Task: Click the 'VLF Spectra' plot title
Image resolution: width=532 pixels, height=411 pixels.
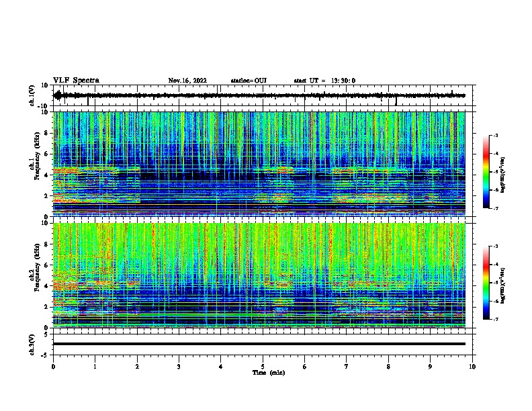Action: point(76,81)
